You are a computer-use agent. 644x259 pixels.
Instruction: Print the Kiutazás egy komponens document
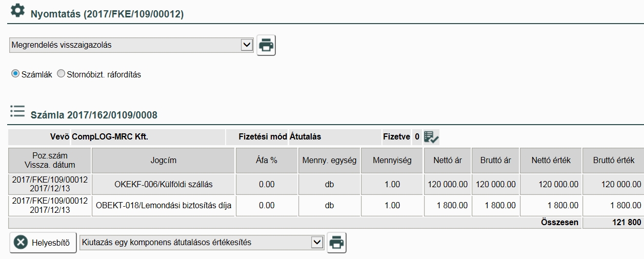[x=337, y=243]
